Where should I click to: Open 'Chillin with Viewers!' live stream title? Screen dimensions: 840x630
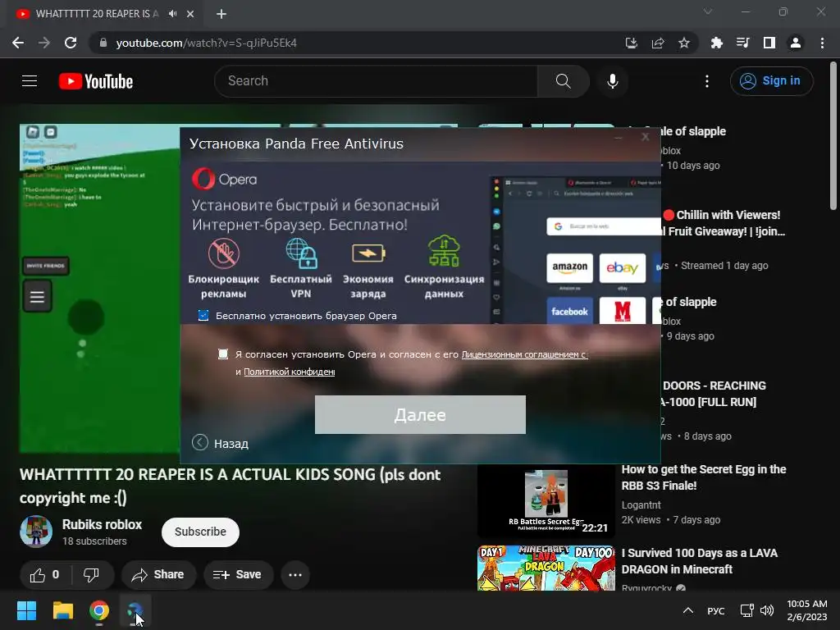(724, 223)
